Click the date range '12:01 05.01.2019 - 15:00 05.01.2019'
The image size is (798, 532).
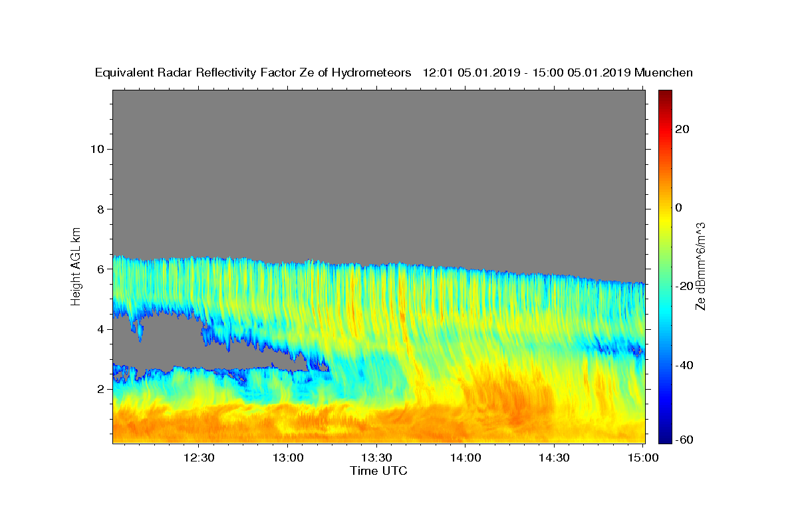[527, 73]
